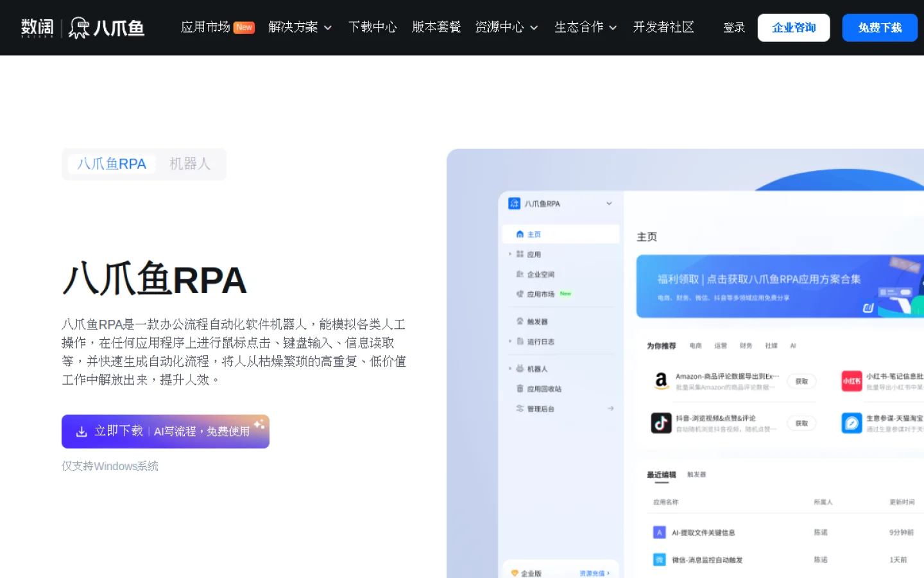The width and height of the screenshot is (924, 578).
Task: Expand the 运行日志 tree arrow
Action: [510, 342]
